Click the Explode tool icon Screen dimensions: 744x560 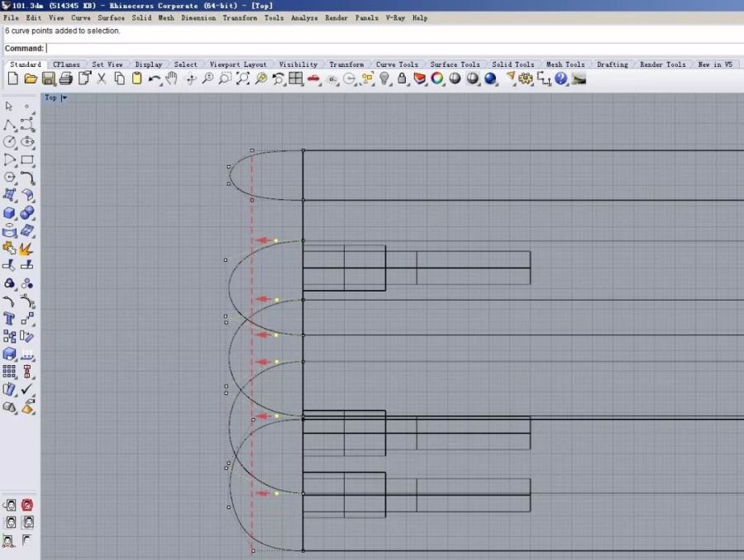point(27,248)
